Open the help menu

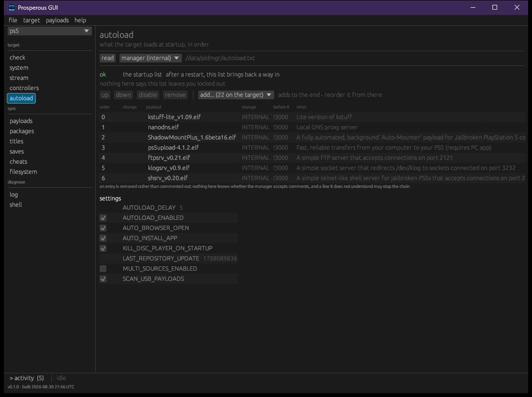(80, 20)
